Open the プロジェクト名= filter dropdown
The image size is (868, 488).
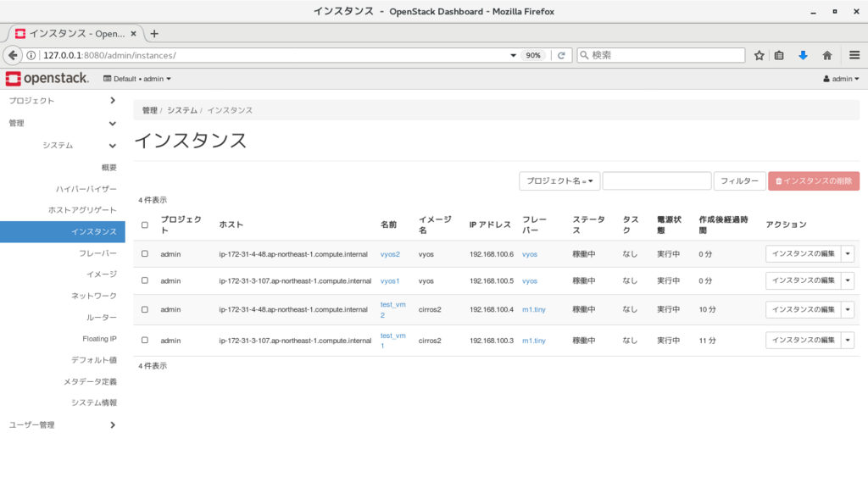[559, 181]
